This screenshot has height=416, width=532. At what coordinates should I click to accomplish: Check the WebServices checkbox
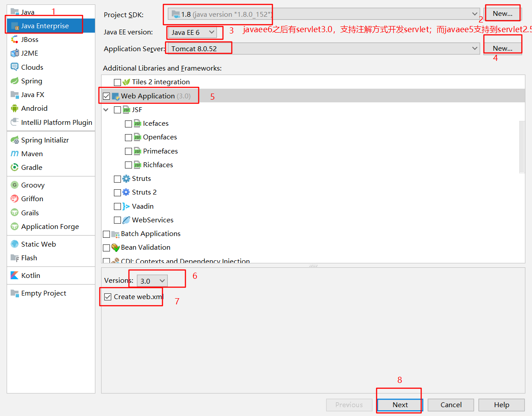[x=117, y=220]
